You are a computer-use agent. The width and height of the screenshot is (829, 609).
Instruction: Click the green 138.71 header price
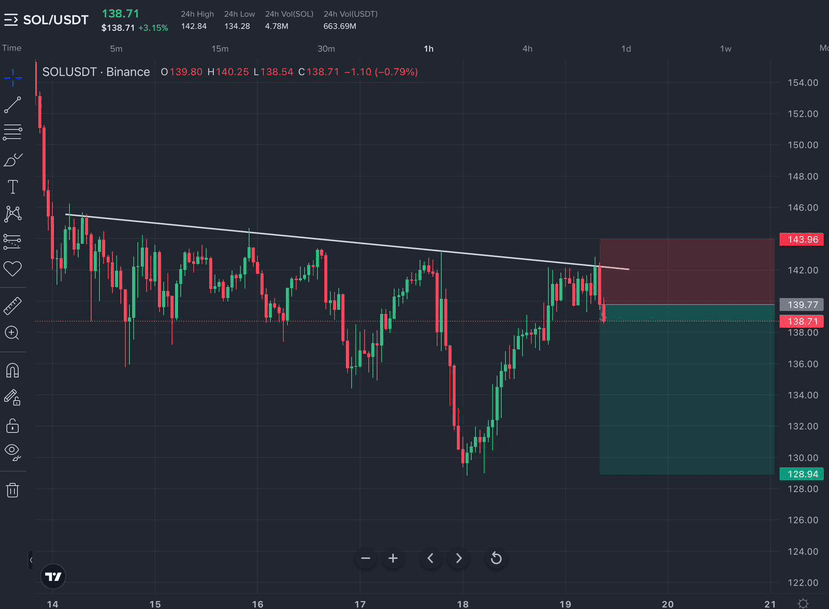pos(120,14)
